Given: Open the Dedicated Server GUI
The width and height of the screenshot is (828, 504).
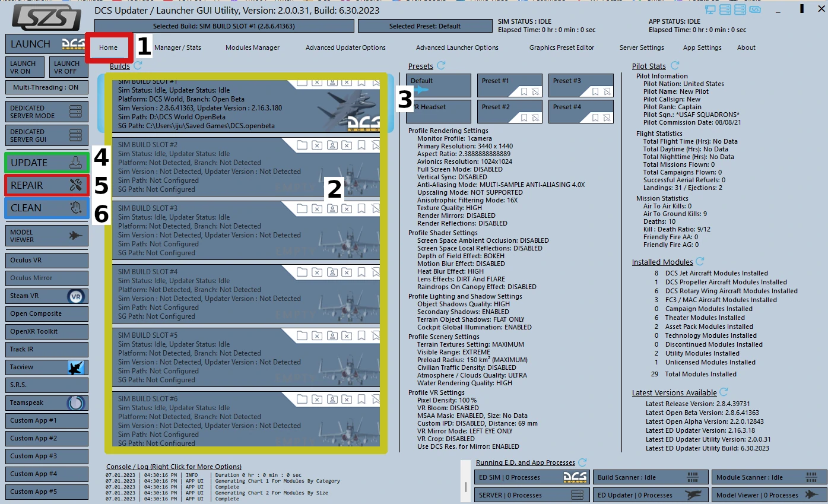Looking at the screenshot, I should click(x=46, y=135).
